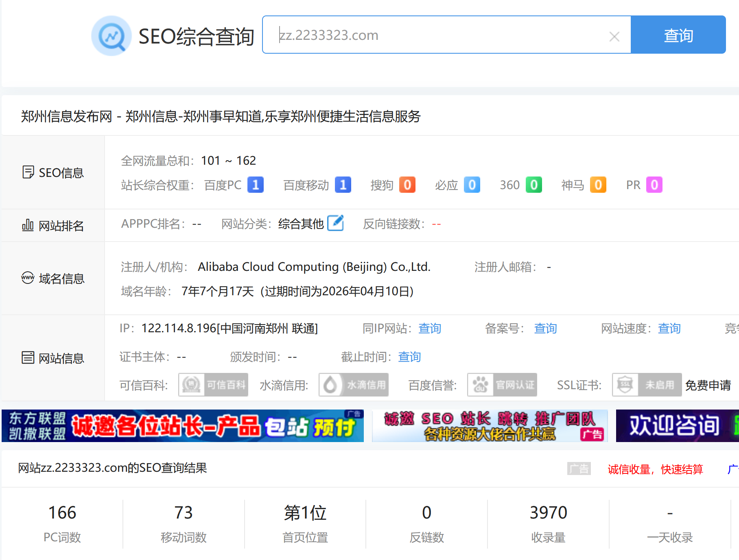The image size is (739, 560).
Task: Click the SSL证书 未启用 badge
Action: (647, 385)
